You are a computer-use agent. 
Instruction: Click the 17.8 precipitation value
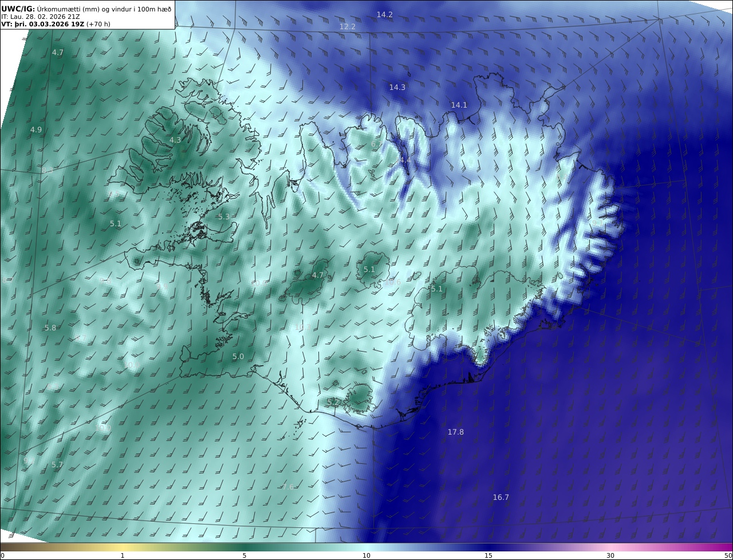tap(456, 432)
